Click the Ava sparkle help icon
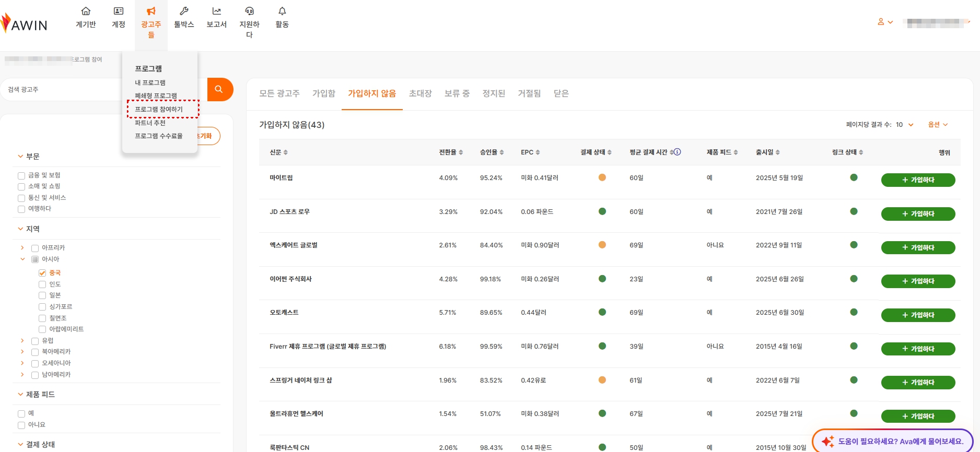980x452 pixels. 827,442
